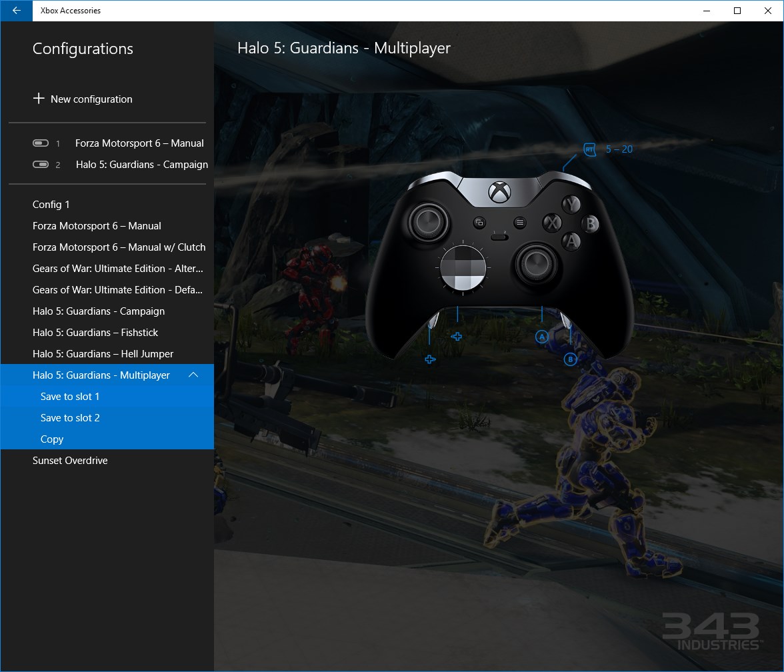Click the Y button on the controller
This screenshot has width=784, height=672.
(x=571, y=204)
